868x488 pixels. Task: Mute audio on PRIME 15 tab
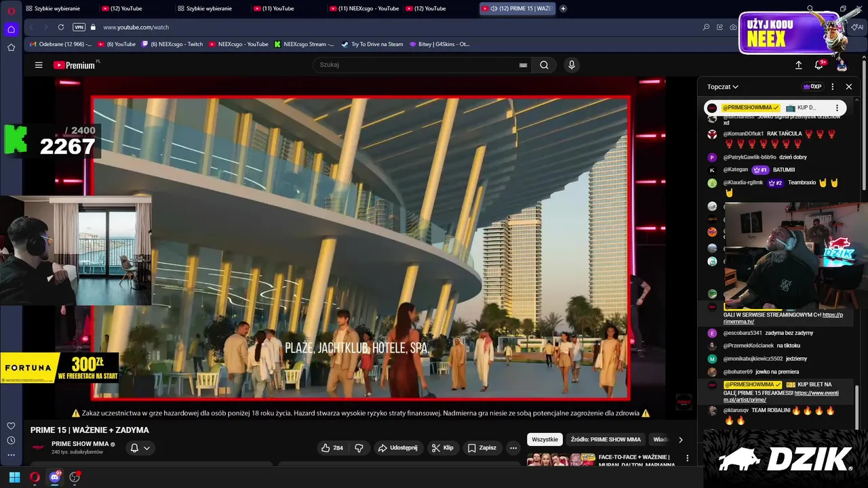click(494, 9)
